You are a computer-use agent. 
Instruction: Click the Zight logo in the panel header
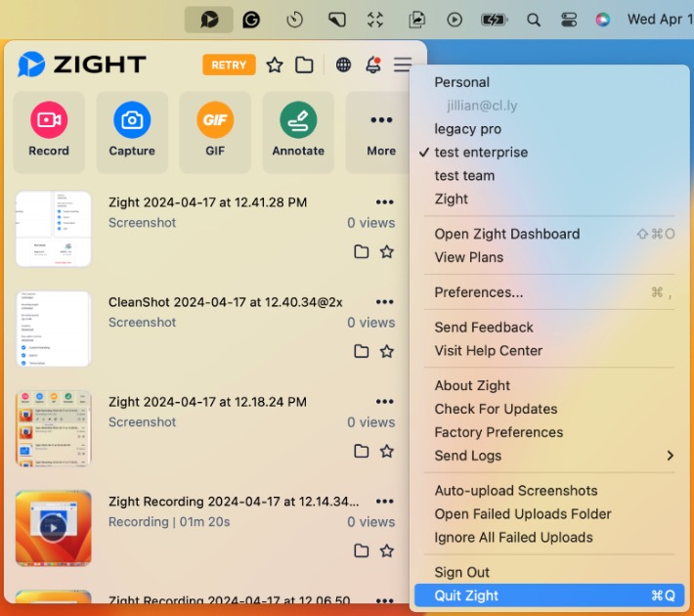pos(81,65)
